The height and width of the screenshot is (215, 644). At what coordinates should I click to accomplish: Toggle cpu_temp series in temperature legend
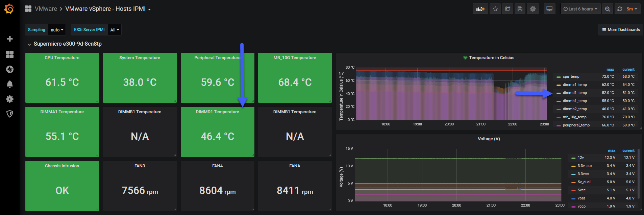click(571, 77)
